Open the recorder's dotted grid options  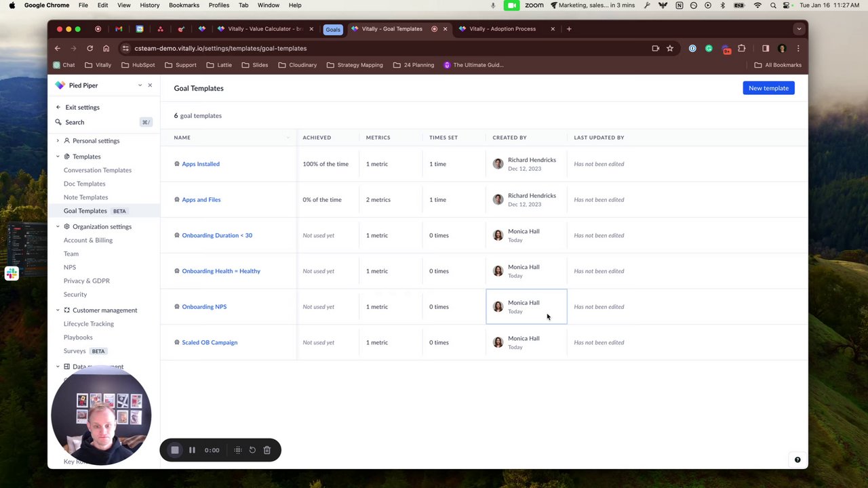(x=238, y=450)
